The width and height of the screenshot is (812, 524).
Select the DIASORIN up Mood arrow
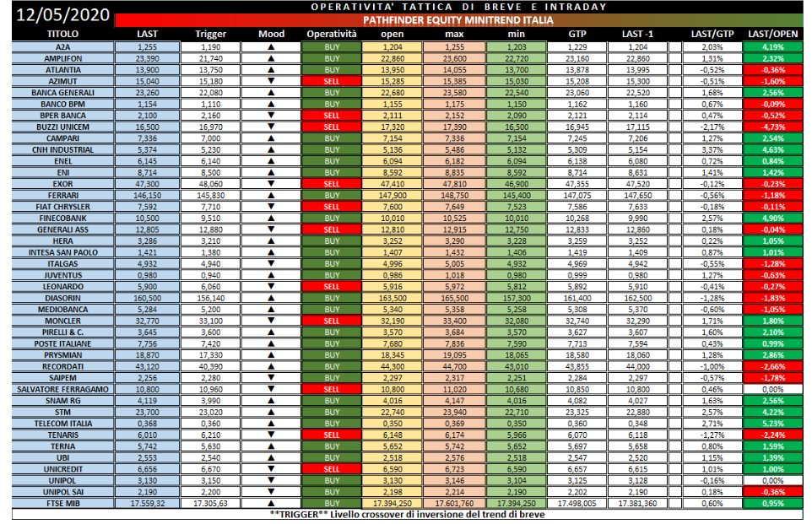point(271,298)
